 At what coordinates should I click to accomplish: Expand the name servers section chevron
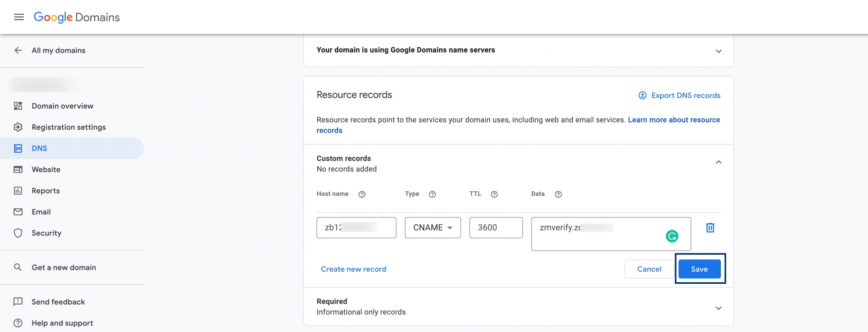tap(718, 51)
